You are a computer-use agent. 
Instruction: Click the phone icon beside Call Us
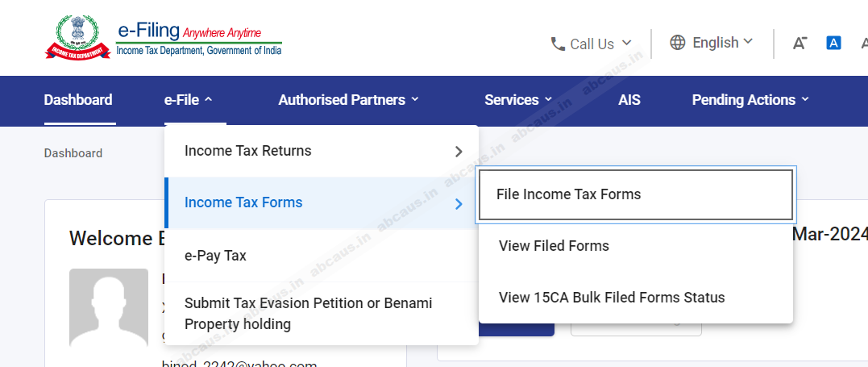[558, 44]
